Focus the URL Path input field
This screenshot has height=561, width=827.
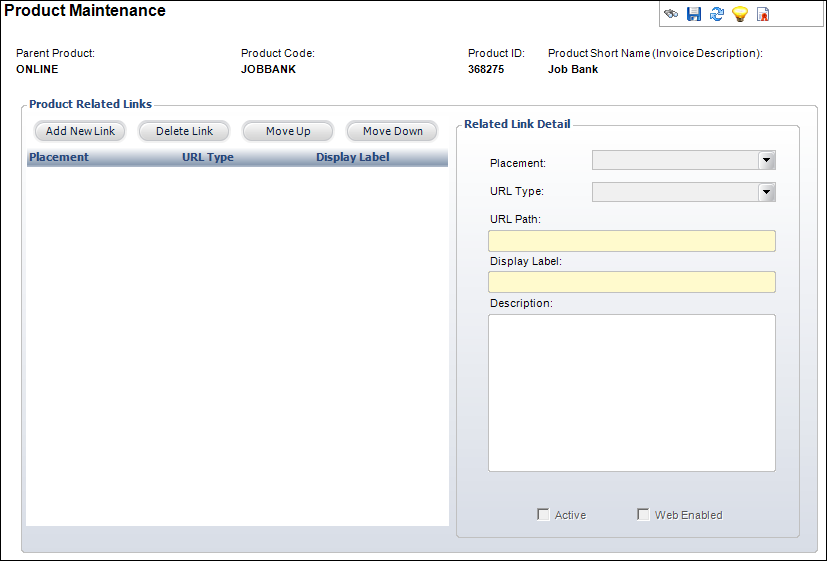point(632,241)
